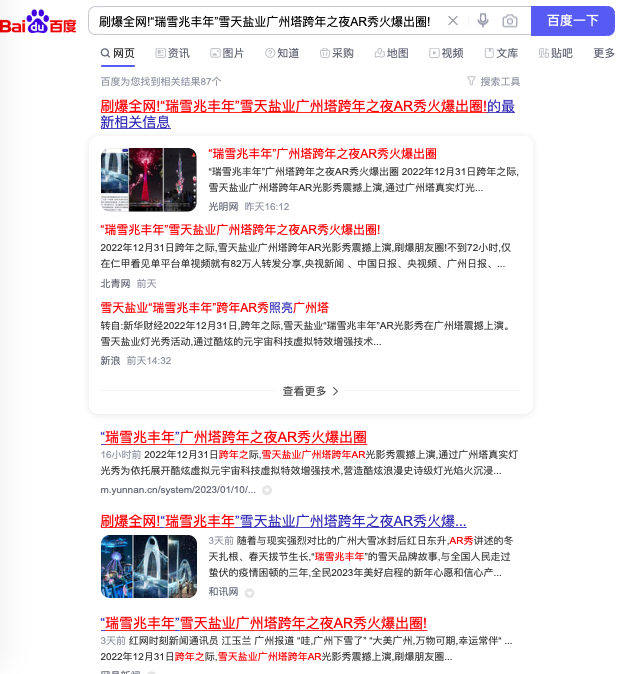Click the 光明网 source label
This screenshot has height=674, width=639.
[x=223, y=207]
